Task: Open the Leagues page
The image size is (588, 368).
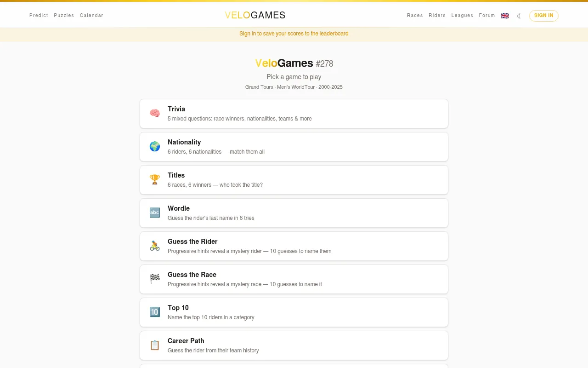Action: (462, 16)
